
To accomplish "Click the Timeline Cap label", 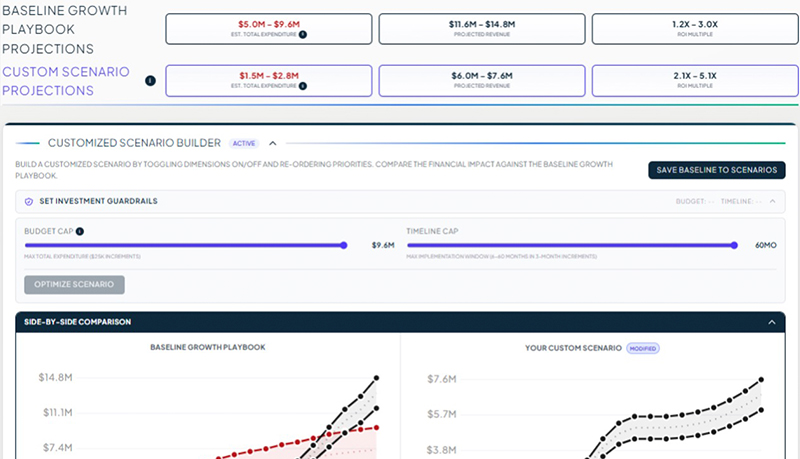I will [432, 231].
